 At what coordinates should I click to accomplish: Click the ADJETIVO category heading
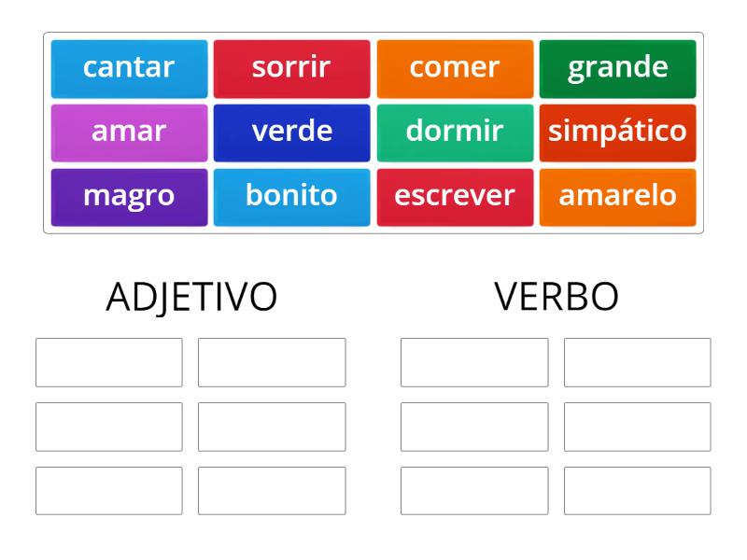191,295
